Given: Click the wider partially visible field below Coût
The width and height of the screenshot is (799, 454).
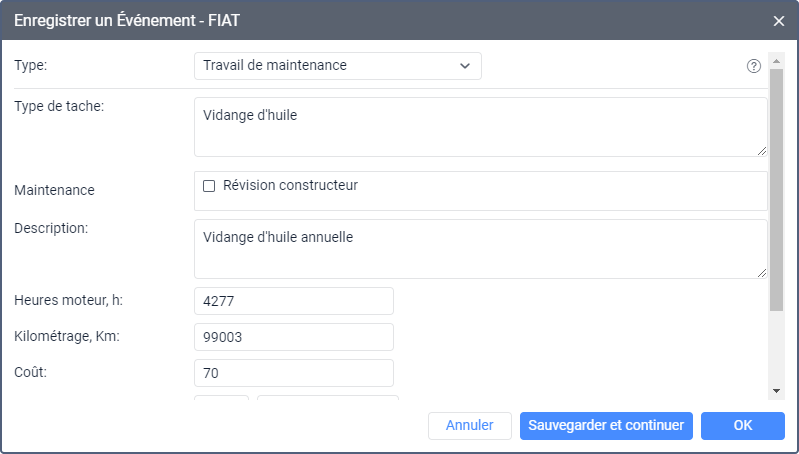Looking at the screenshot, I should (x=327, y=398).
